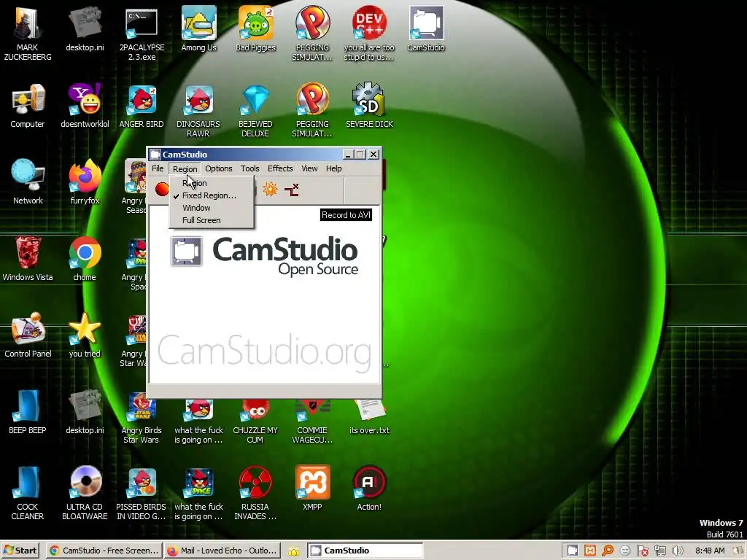Select the Action! desktop shortcut

[x=369, y=489]
